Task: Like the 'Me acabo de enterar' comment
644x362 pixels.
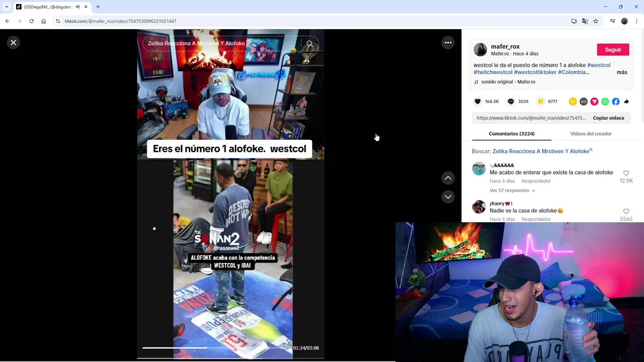Action: click(626, 173)
